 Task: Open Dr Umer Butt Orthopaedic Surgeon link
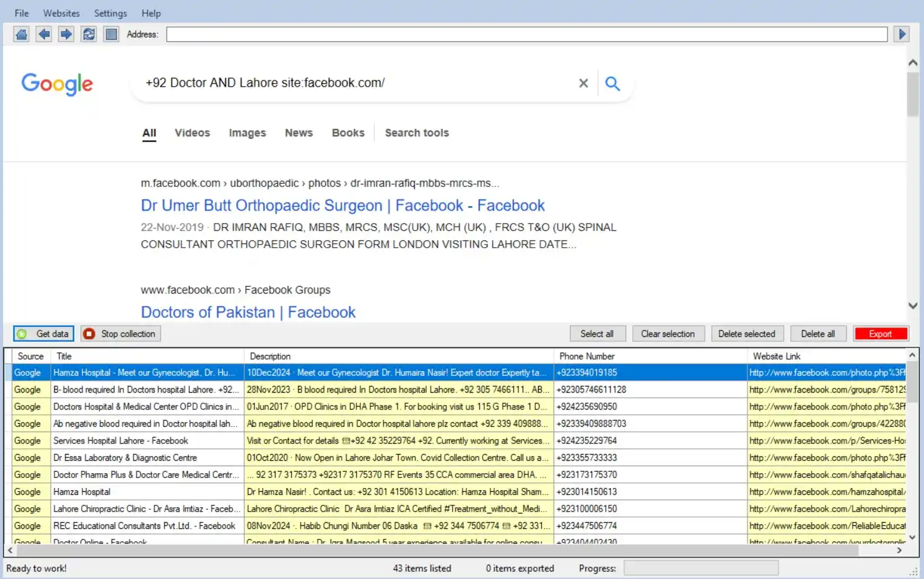[x=342, y=206]
